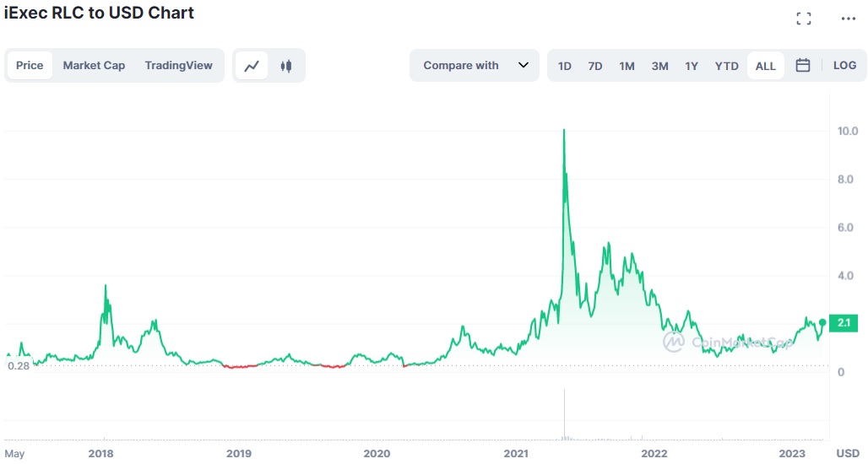The width and height of the screenshot is (868, 464).
Task: Switch to candlestick chart icon
Action: pos(285,66)
